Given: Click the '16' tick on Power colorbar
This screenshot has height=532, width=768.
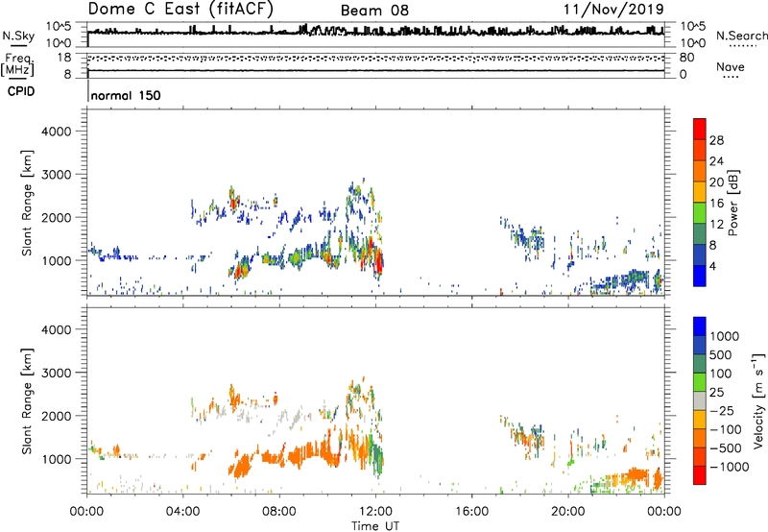Looking at the screenshot, I should [x=716, y=204].
